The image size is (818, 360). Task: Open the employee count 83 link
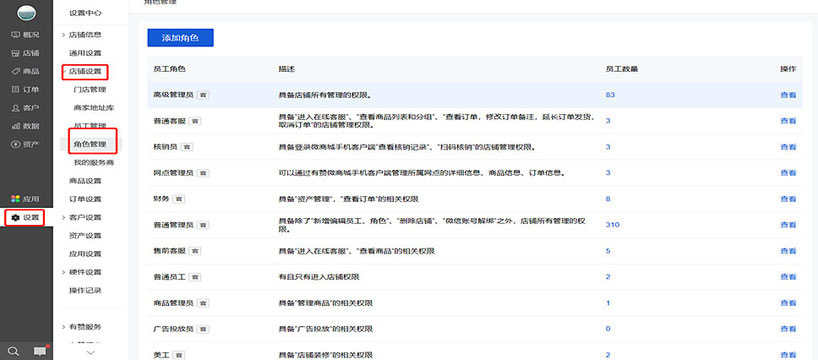[x=610, y=95]
